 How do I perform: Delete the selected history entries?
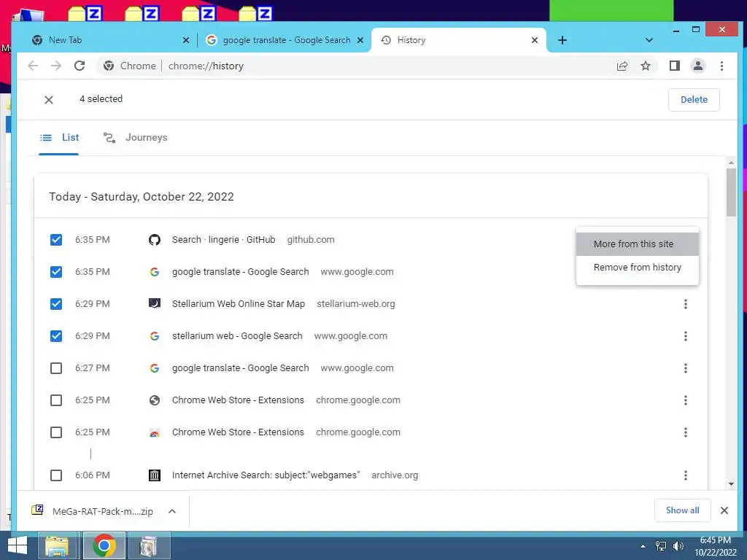(694, 99)
